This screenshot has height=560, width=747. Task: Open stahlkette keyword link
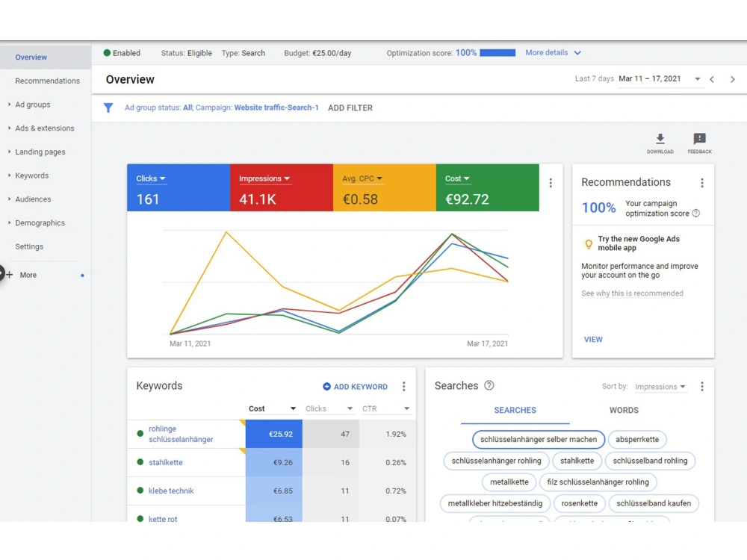pos(165,462)
